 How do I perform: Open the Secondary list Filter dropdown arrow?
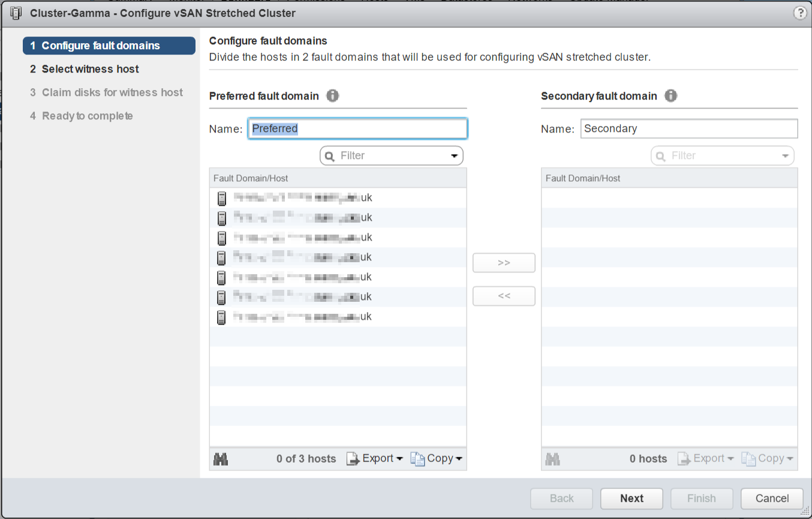point(785,156)
